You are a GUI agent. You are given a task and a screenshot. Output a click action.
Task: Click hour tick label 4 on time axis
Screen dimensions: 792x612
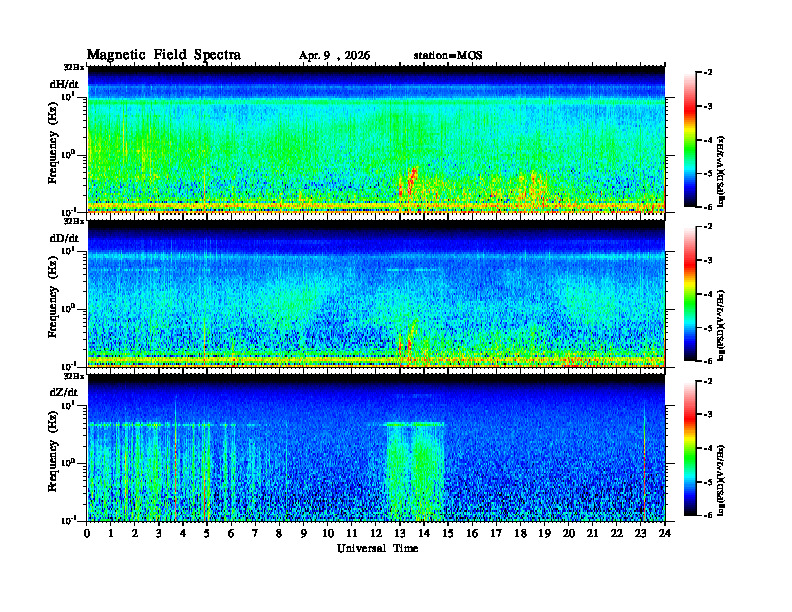click(183, 534)
